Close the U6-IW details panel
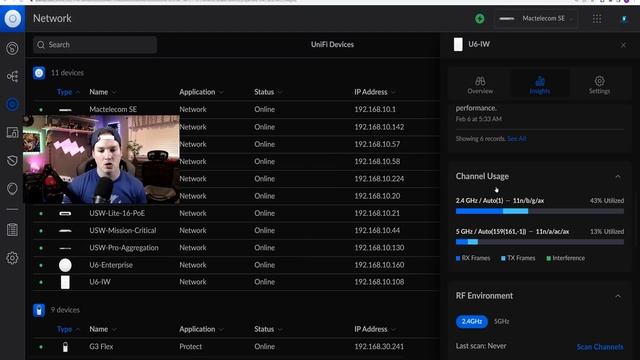The image size is (640, 360). [x=623, y=45]
